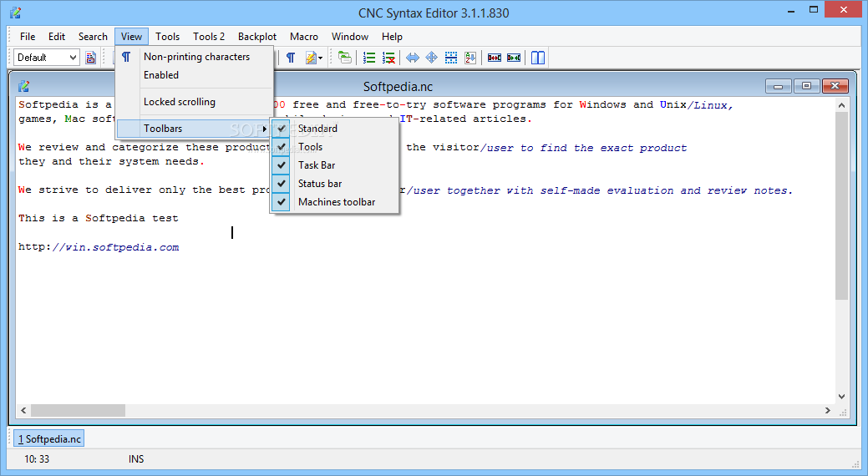Click the document icon beside Default dropdown
This screenshot has width=868, height=476.
91,58
